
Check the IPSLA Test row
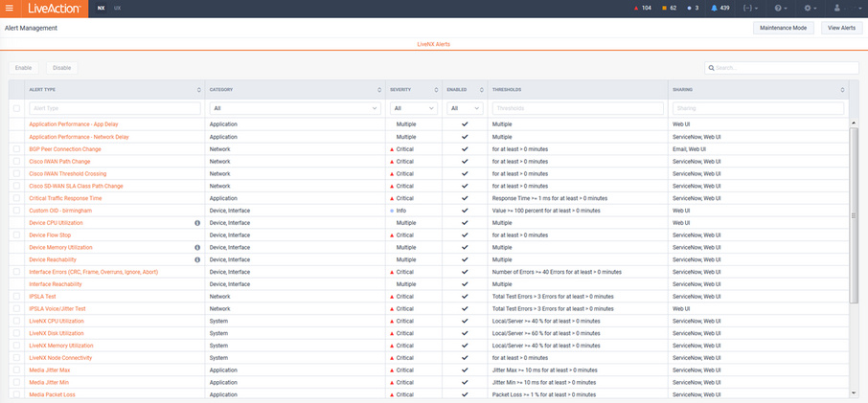(x=16, y=297)
